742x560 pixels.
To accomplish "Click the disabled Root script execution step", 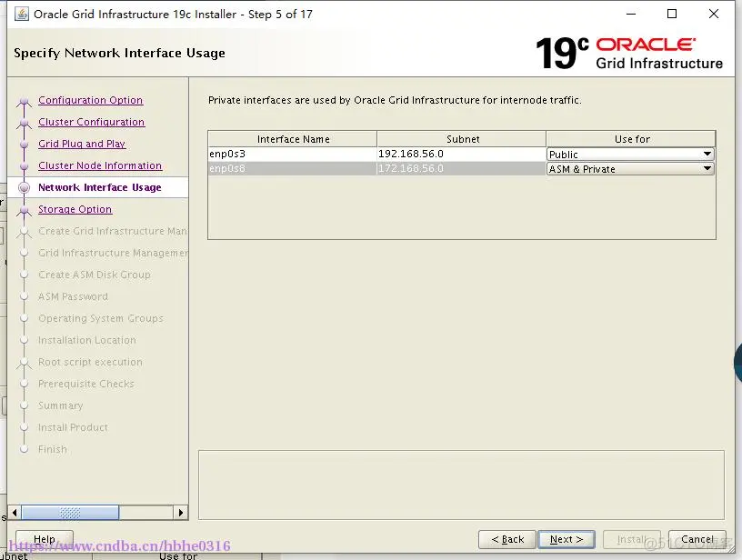I will [90, 362].
